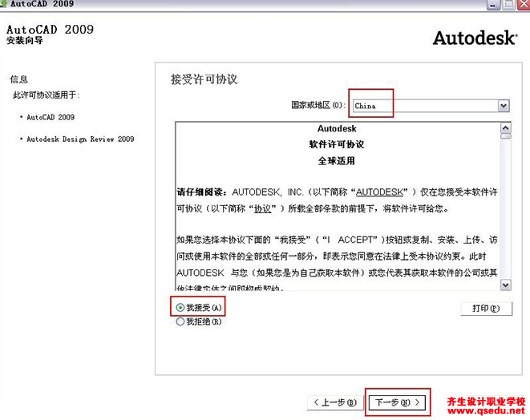
Task: Click the 下一步 (N) next button
Action: pos(397,402)
